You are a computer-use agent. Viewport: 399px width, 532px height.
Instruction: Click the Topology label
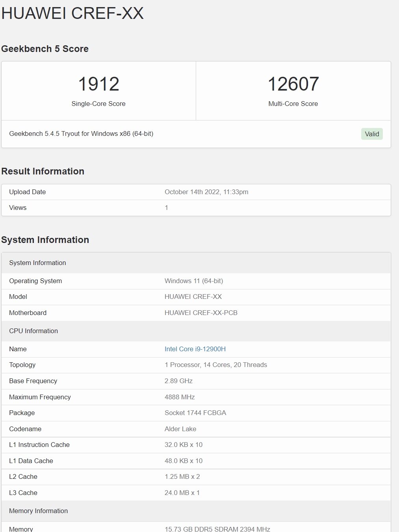[x=22, y=365]
